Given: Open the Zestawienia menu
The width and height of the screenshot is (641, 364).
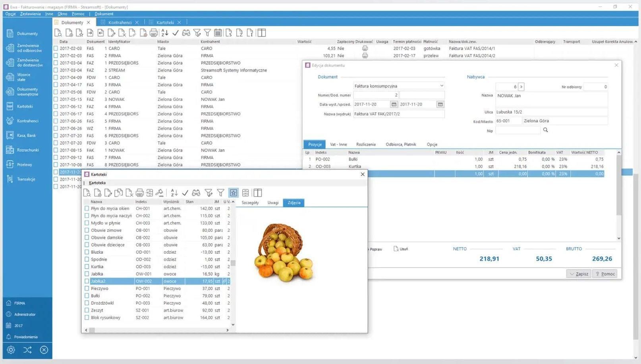Looking at the screenshot, I should coord(30,14).
